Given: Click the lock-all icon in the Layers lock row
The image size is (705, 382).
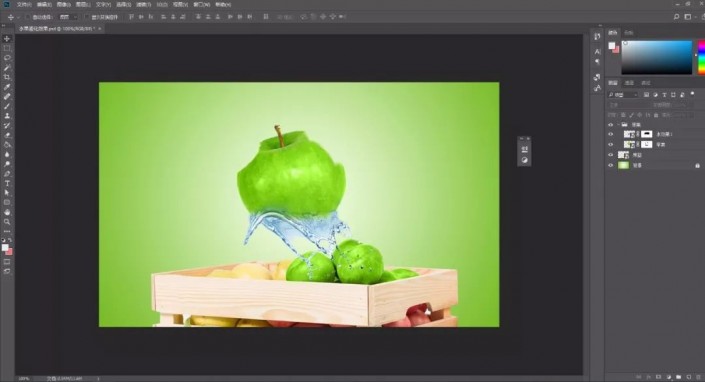Looking at the screenshot, I should tap(656, 115).
